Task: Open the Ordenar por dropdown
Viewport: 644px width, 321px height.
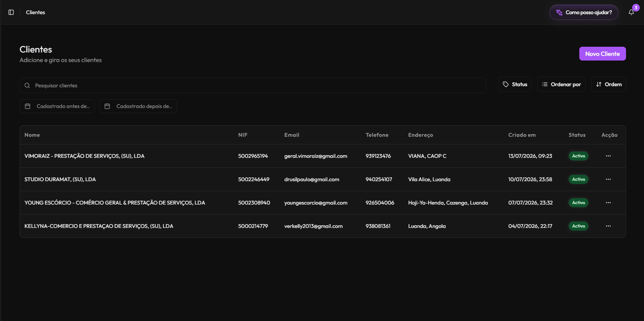Action: [x=561, y=84]
